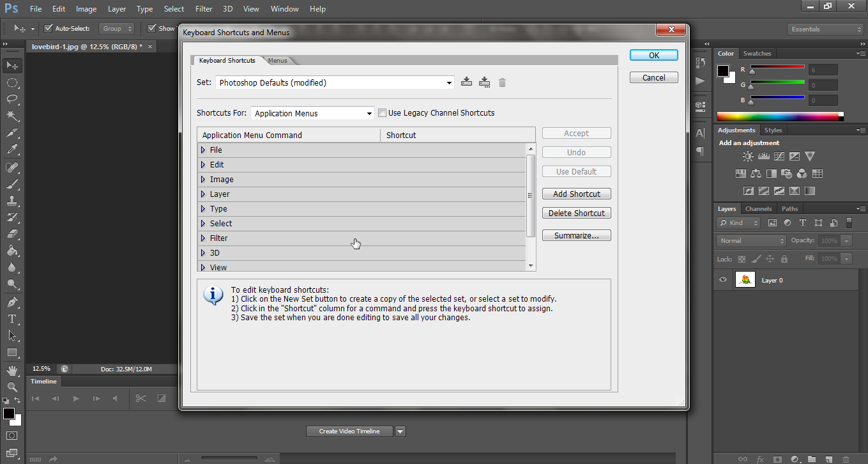Add a Color Balance adjustment
The image size is (868, 464).
coord(756,173)
